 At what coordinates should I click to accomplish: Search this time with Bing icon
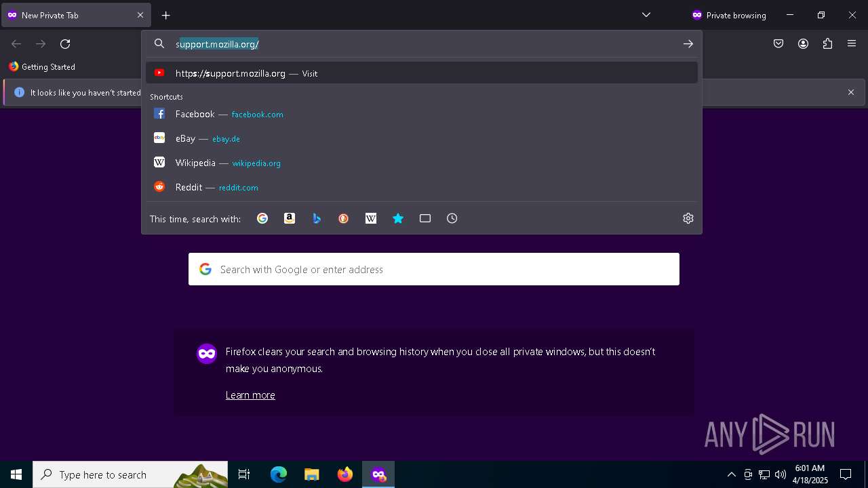317,218
